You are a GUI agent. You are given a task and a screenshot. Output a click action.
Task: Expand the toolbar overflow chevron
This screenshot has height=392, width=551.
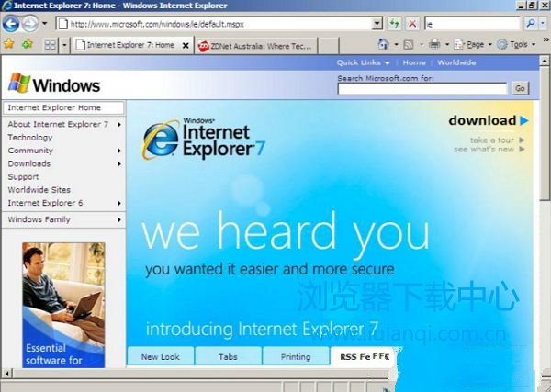(x=546, y=39)
